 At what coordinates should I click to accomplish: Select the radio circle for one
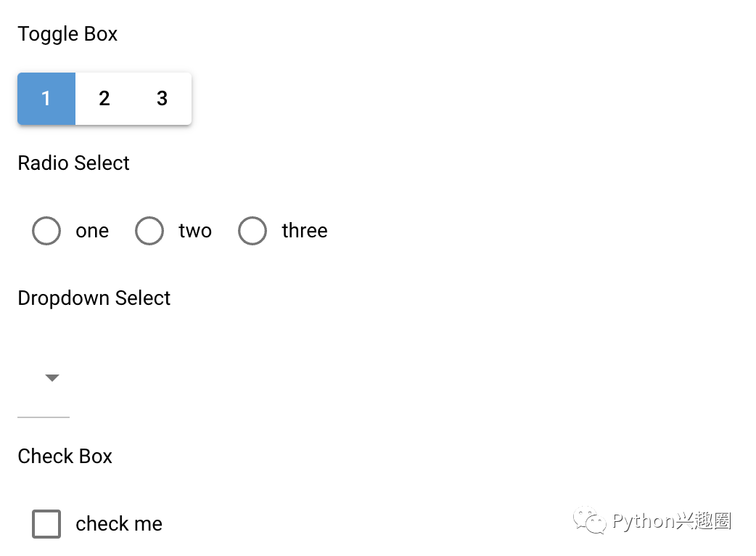[46, 231]
